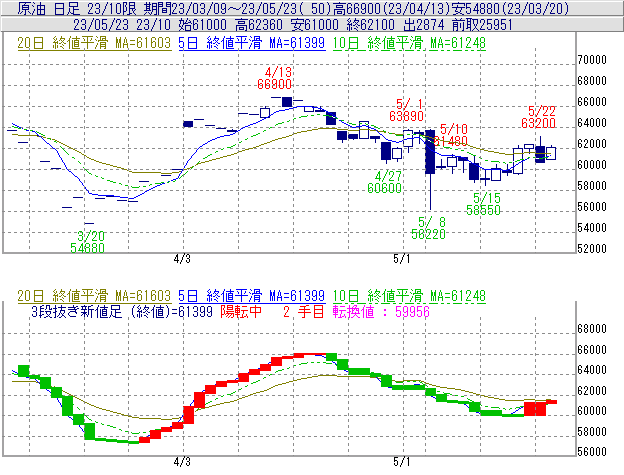
Task: Click the daily data line '23/05/23 23/10 始61000'
Action: (x=150, y=25)
